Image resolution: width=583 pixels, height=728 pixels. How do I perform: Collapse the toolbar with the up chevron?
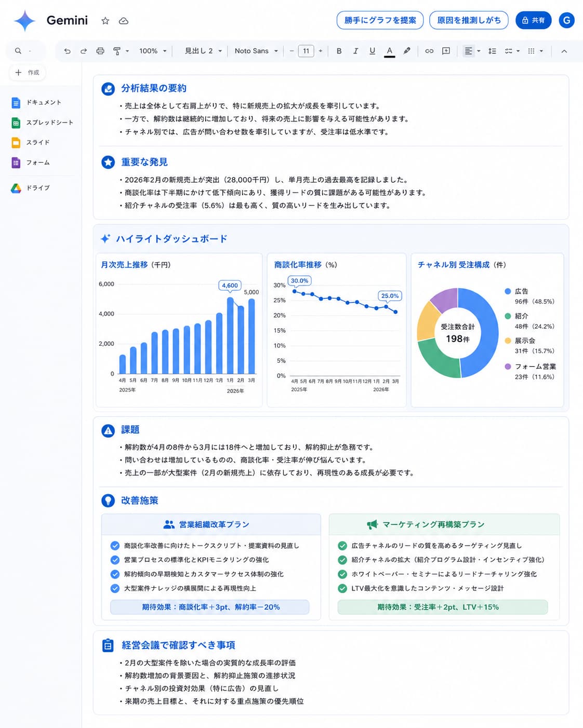pos(564,51)
